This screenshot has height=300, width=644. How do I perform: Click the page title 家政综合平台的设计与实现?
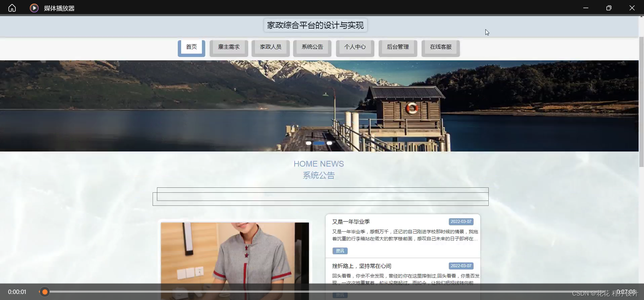tap(315, 25)
